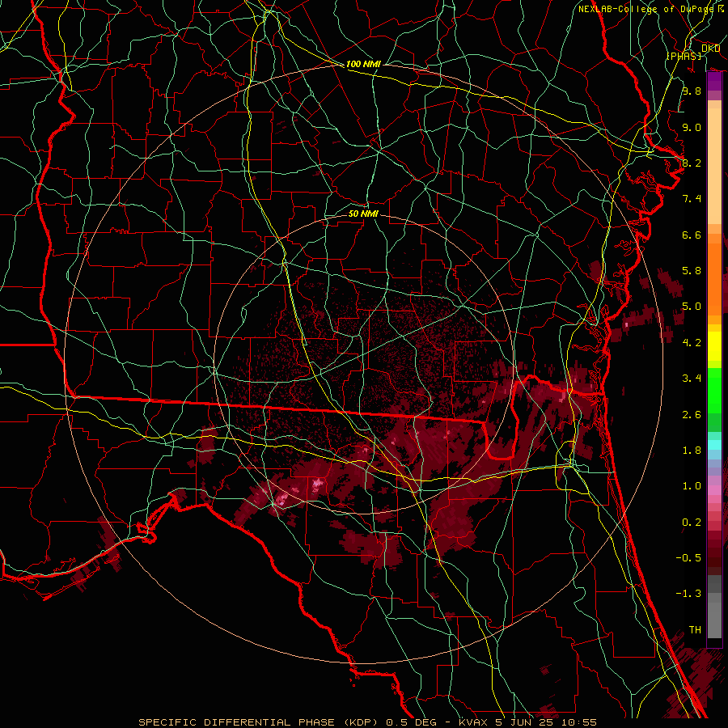
Task: Select the 5.8 legend value
Action: [692, 271]
